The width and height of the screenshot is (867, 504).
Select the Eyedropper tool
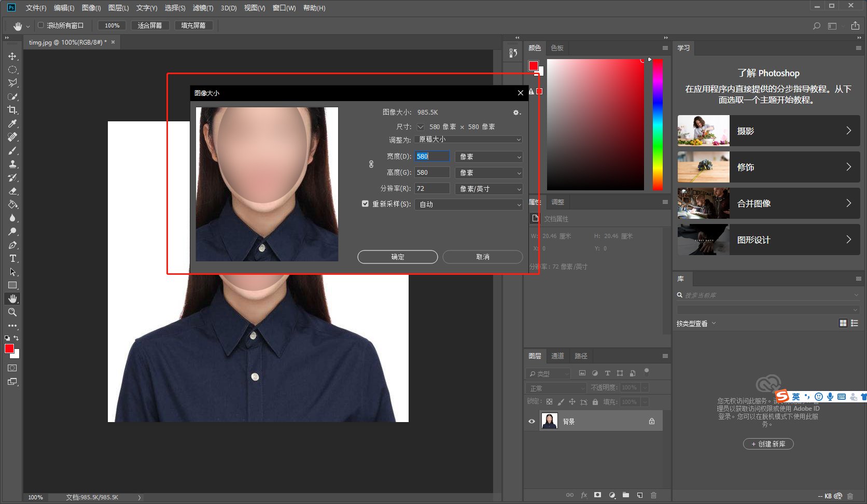(x=12, y=123)
